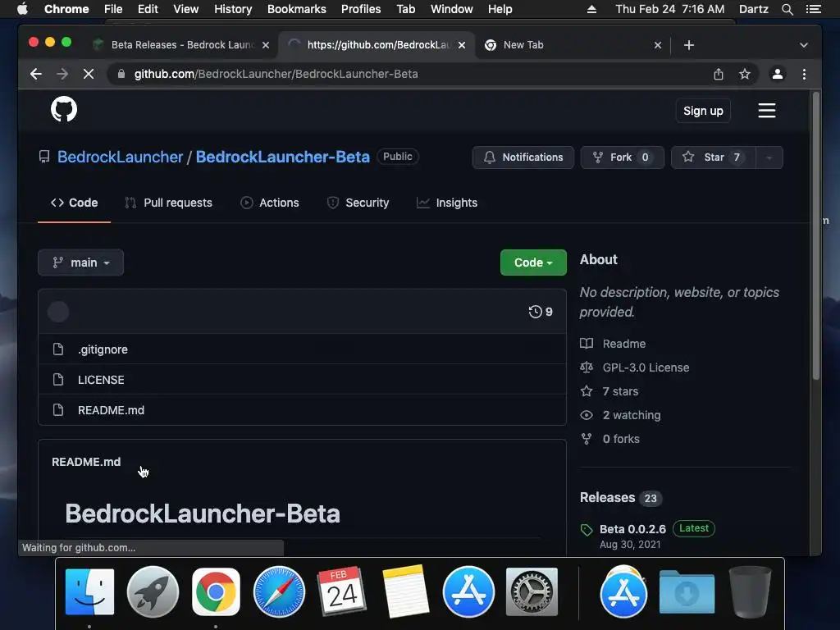Switch to the Actions tab
This screenshot has height=630, width=840.
pyautogui.click(x=269, y=203)
